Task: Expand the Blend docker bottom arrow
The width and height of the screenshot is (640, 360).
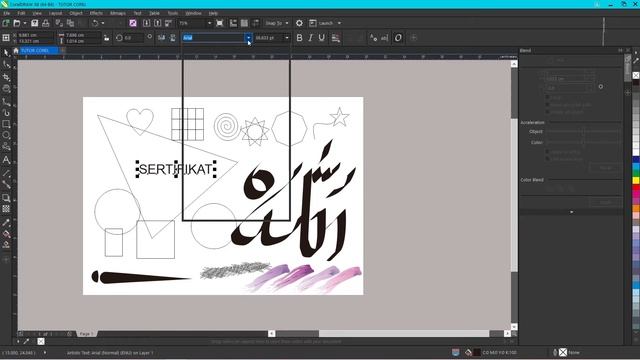Action: tap(571, 212)
